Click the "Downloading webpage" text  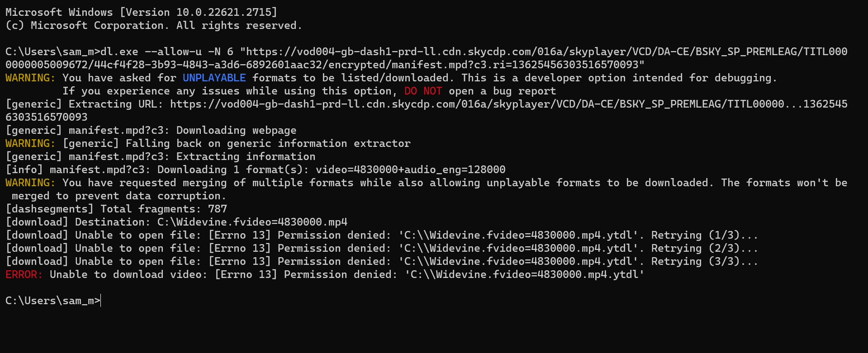tap(236, 131)
